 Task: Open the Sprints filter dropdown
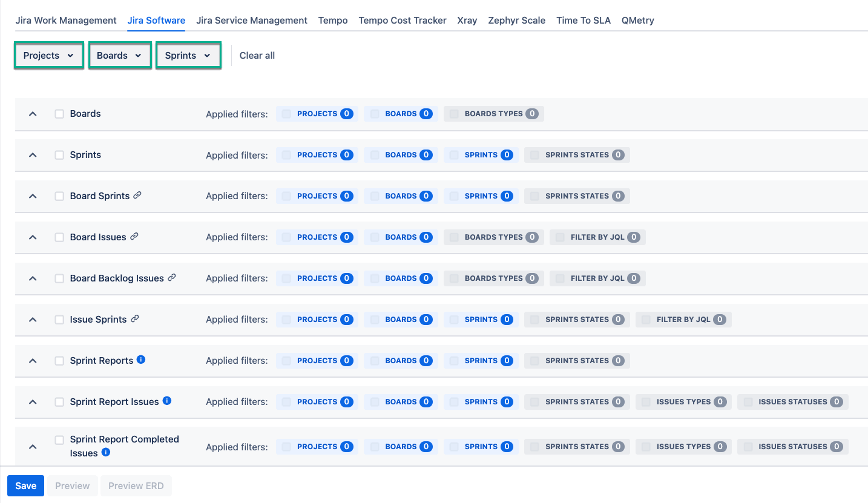tap(188, 55)
